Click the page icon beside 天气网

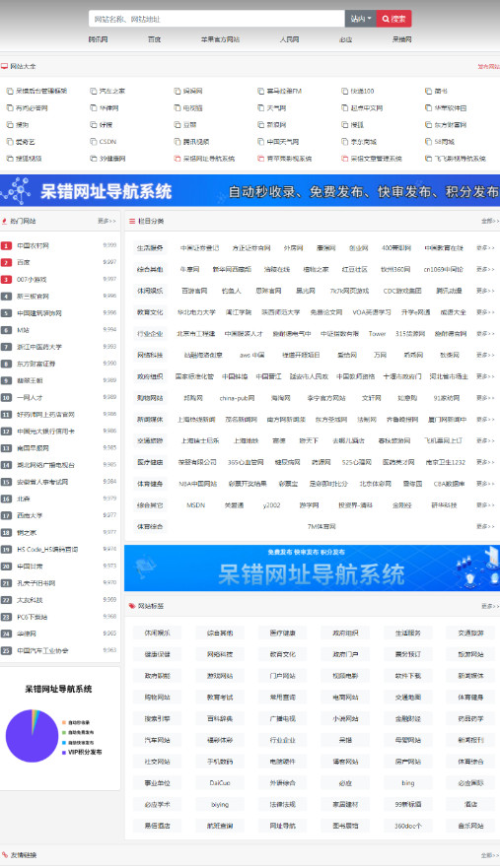260,108
